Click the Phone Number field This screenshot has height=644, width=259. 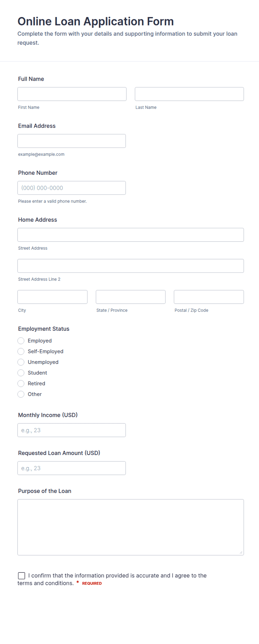click(x=72, y=188)
